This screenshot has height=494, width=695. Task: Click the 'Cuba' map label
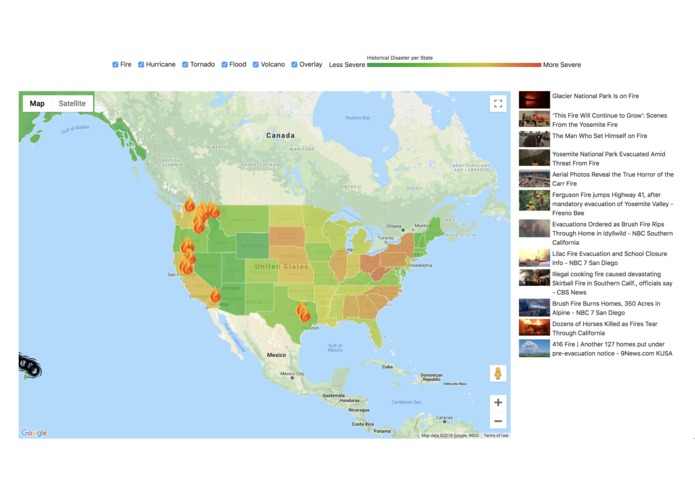click(387, 366)
